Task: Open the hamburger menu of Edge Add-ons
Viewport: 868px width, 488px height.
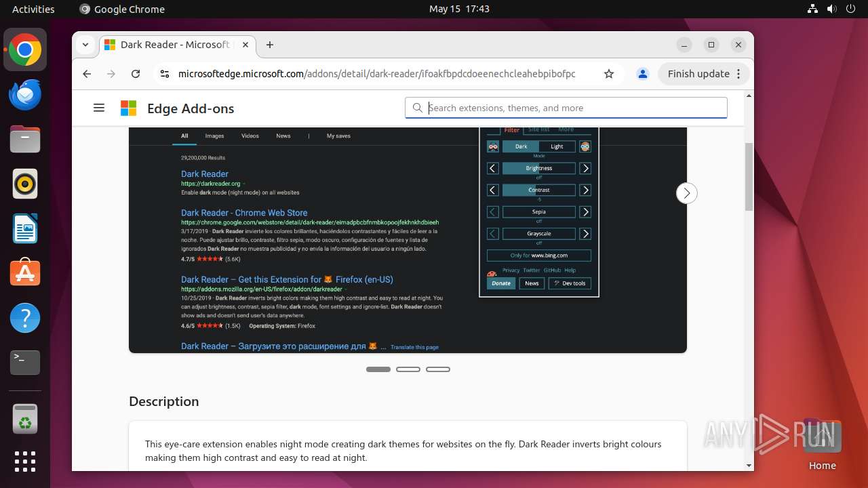Action: coord(99,108)
